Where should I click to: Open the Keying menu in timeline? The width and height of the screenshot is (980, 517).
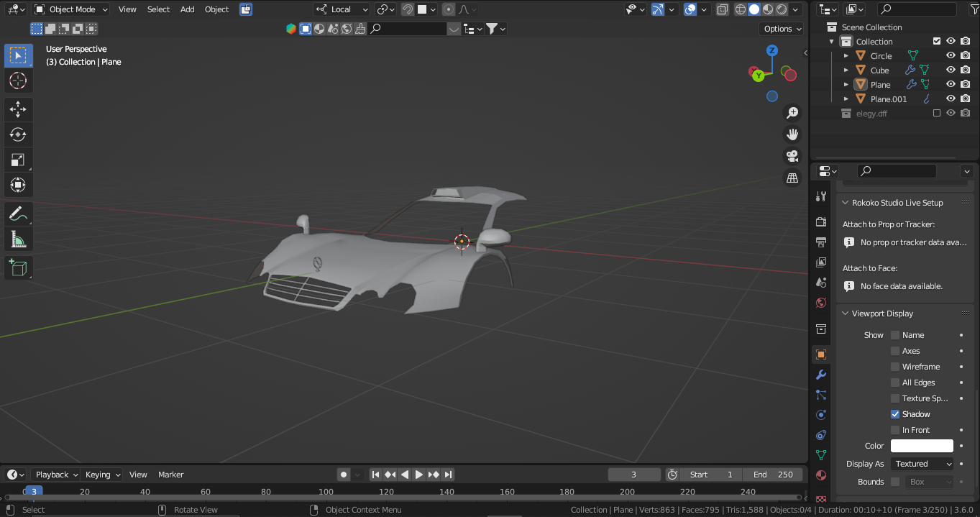point(101,475)
